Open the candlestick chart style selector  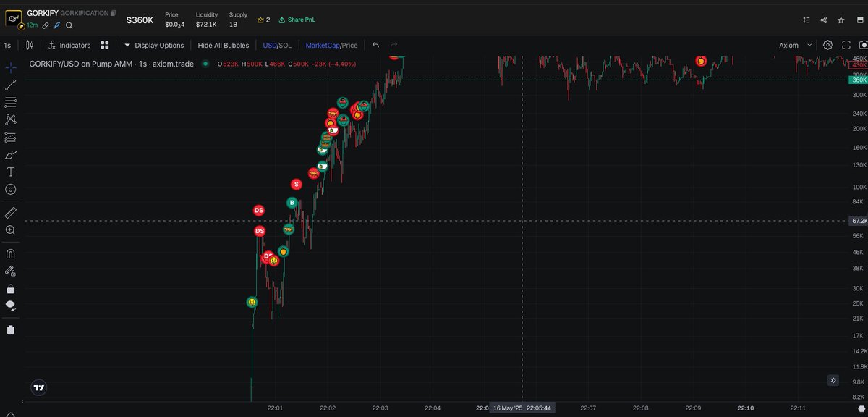point(30,45)
